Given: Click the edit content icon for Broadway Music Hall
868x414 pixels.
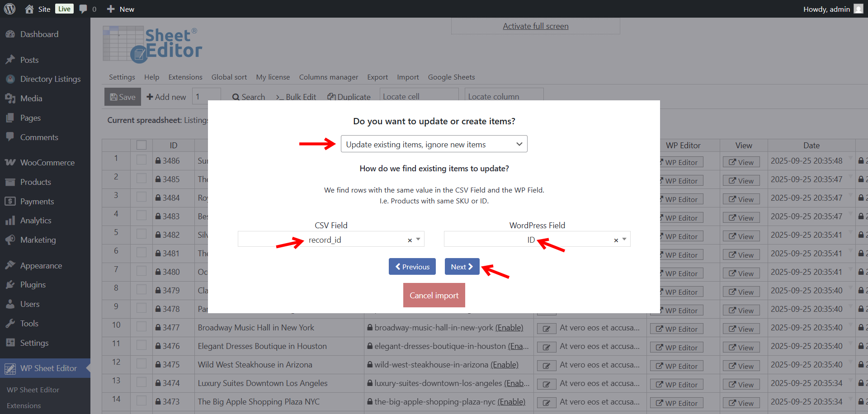Looking at the screenshot, I should pos(547,329).
